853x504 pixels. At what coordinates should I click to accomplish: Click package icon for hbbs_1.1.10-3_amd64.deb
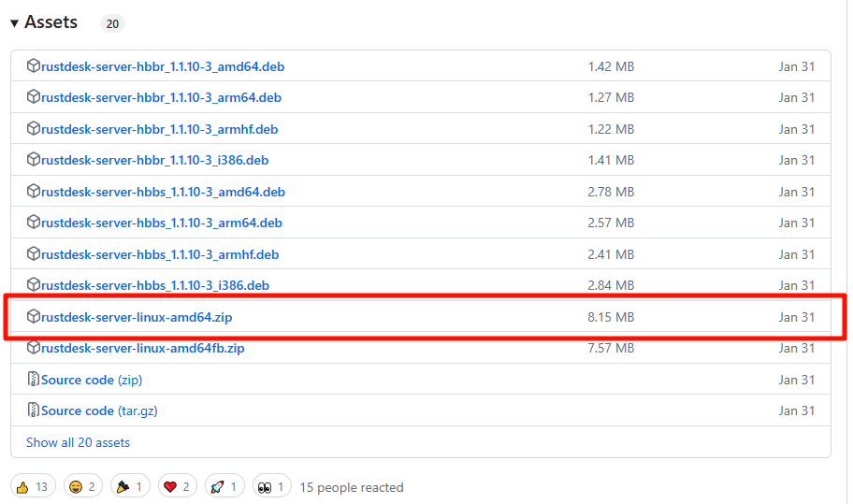(33, 192)
